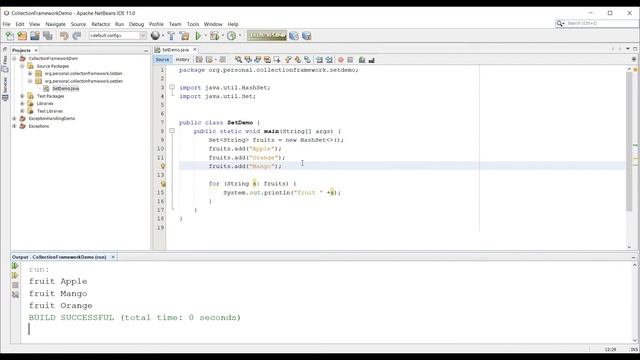The image size is (640, 360).
Task: Collapse the Source Packages node
Action: pyautogui.click(x=22, y=66)
